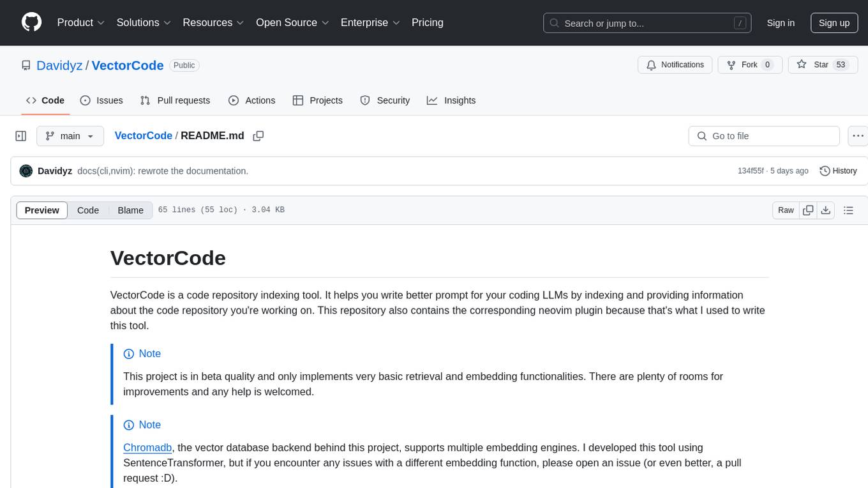Open the more file actions menu
The image size is (868, 488).
click(858, 136)
